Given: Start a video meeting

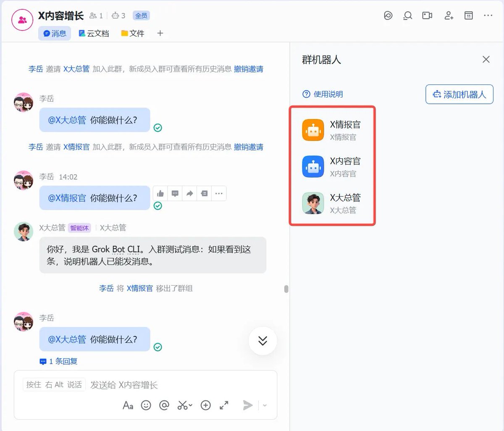Looking at the screenshot, I should [x=427, y=16].
